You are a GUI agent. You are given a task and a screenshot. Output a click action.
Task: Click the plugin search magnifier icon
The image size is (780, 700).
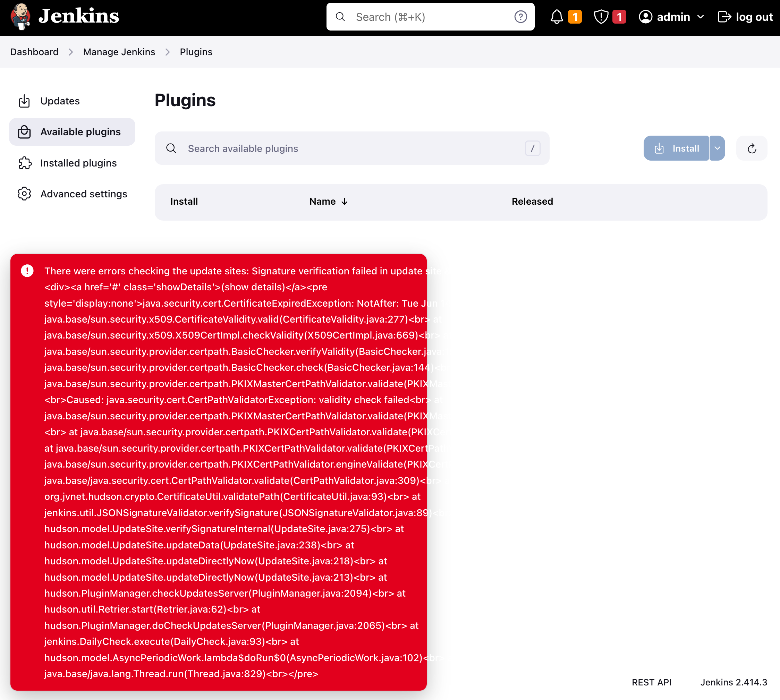click(171, 148)
